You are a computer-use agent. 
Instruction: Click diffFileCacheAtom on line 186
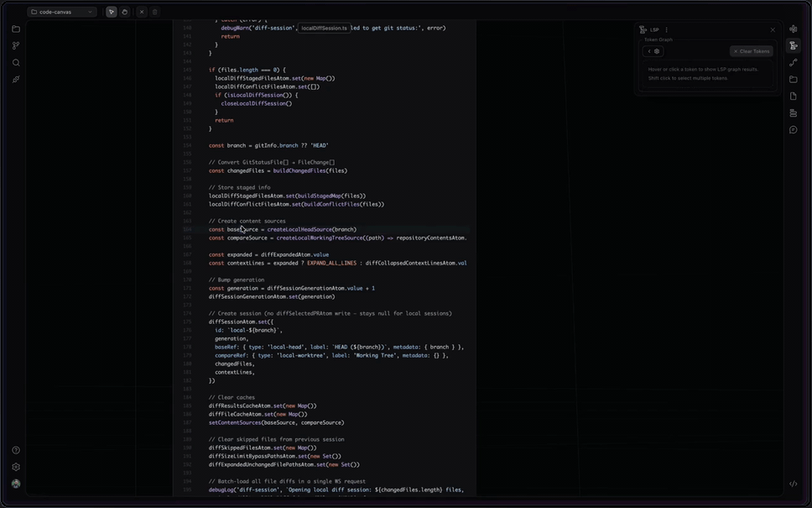(x=235, y=414)
